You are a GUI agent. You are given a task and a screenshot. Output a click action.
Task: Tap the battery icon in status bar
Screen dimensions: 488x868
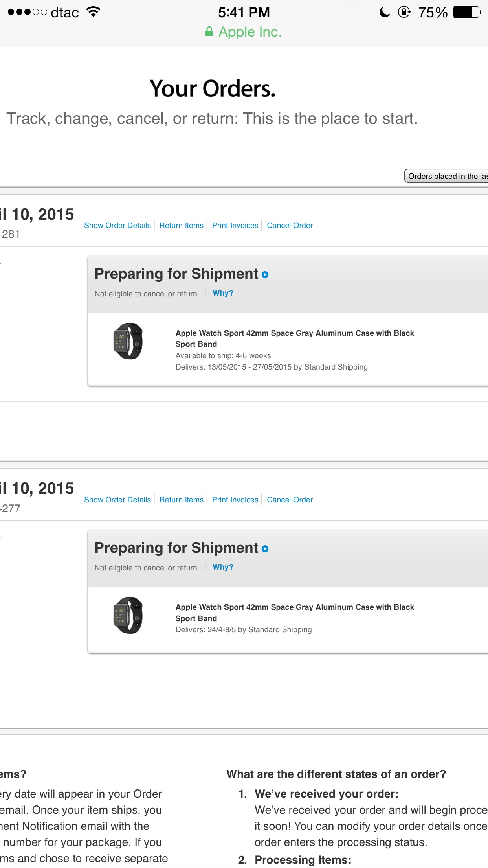click(x=467, y=12)
